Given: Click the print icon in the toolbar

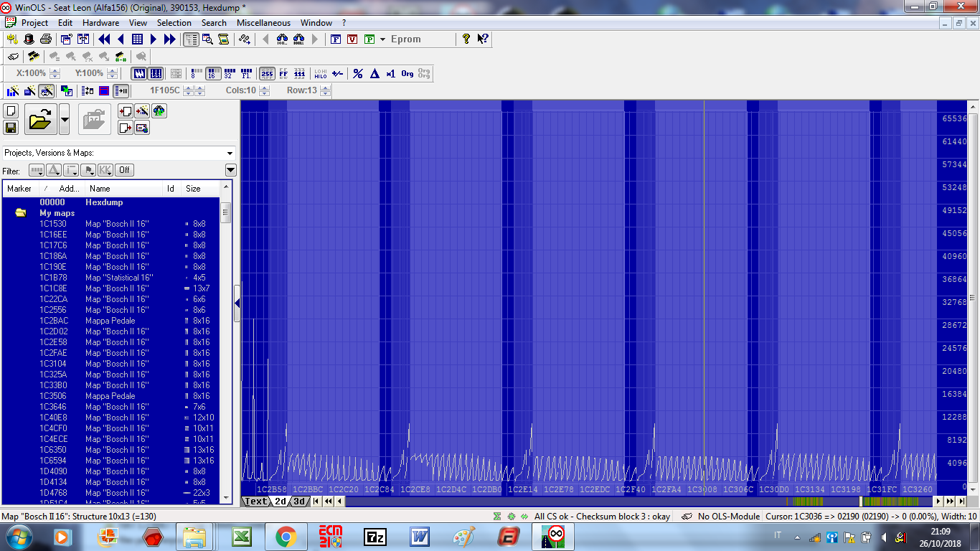Looking at the screenshot, I should 45,39.
